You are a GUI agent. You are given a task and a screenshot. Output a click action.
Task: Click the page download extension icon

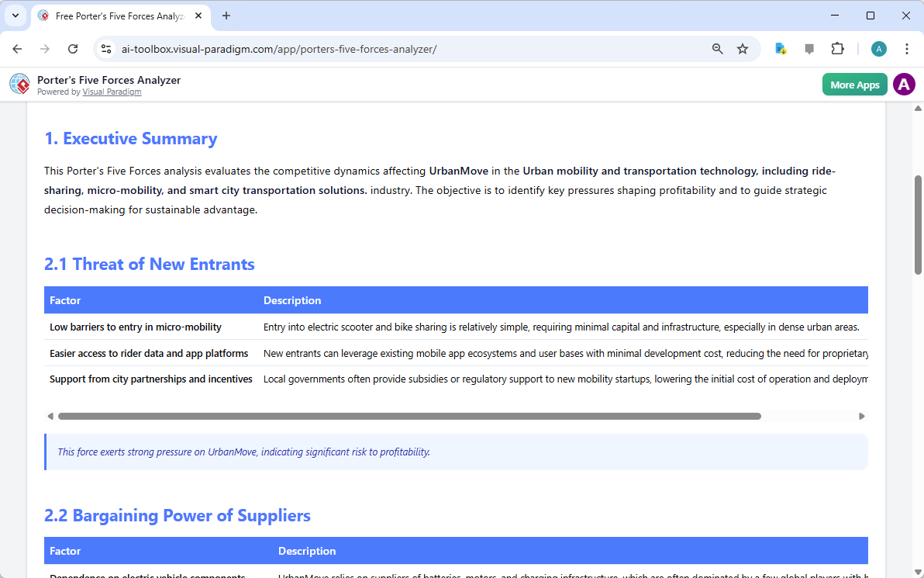point(780,48)
